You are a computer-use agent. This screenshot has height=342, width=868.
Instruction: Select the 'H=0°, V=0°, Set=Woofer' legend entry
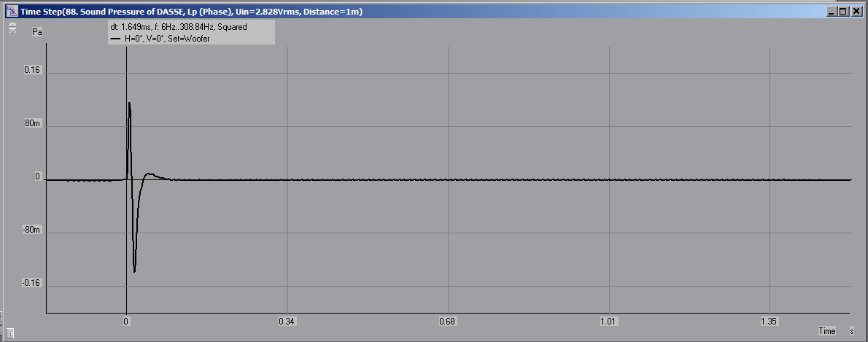[160, 39]
